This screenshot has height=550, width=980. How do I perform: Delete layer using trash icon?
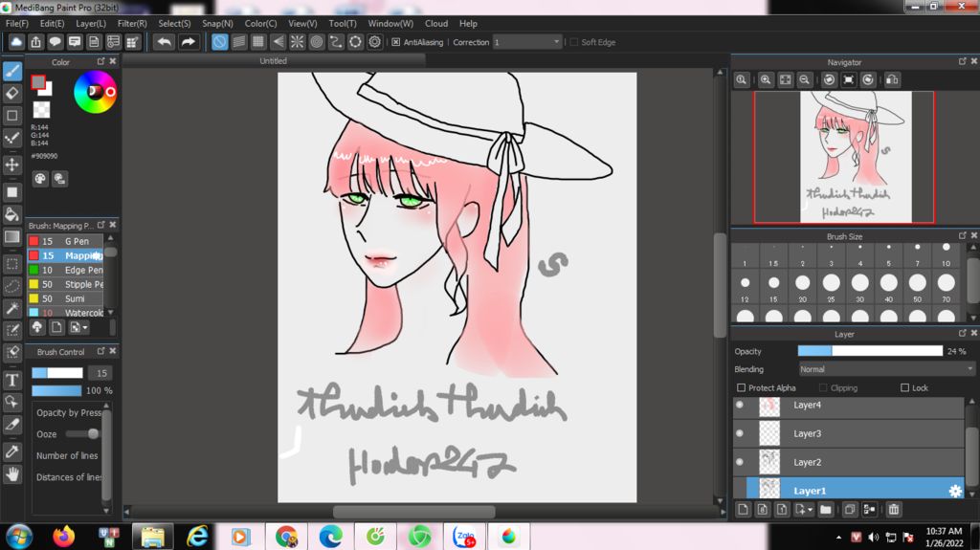pyautogui.click(x=894, y=510)
